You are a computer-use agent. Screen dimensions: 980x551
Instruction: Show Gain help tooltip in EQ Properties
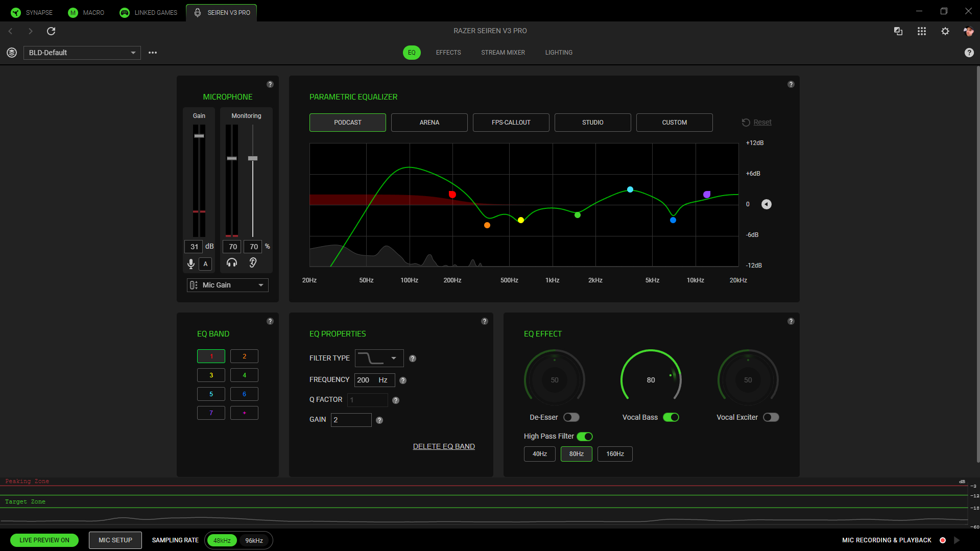(x=379, y=420)
